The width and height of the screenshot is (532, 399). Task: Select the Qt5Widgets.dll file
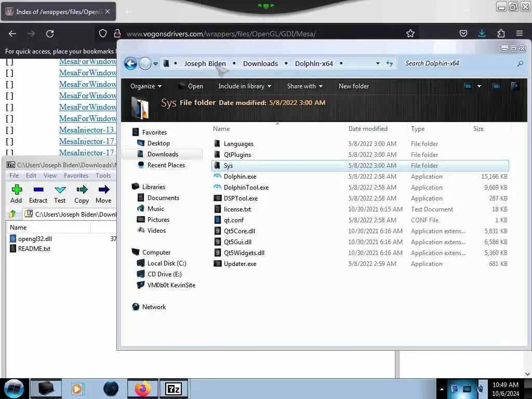[x=244, y=253]
